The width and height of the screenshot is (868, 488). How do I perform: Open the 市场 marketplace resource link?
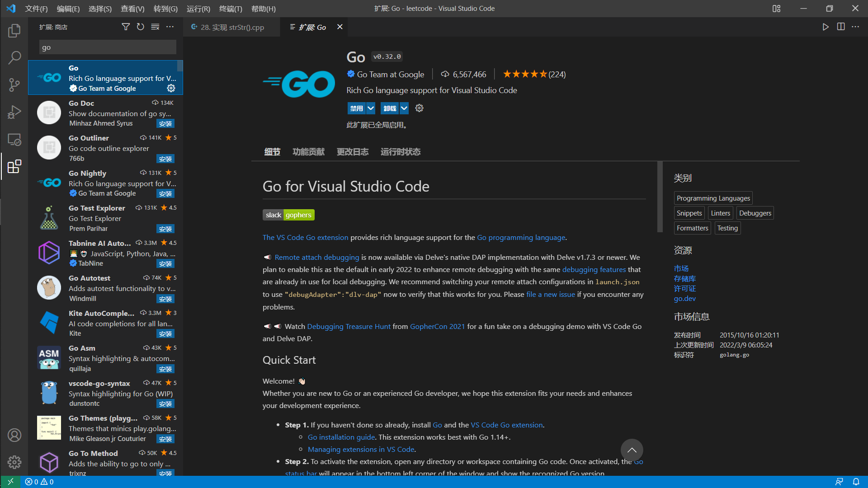click(x=681, y=269)
